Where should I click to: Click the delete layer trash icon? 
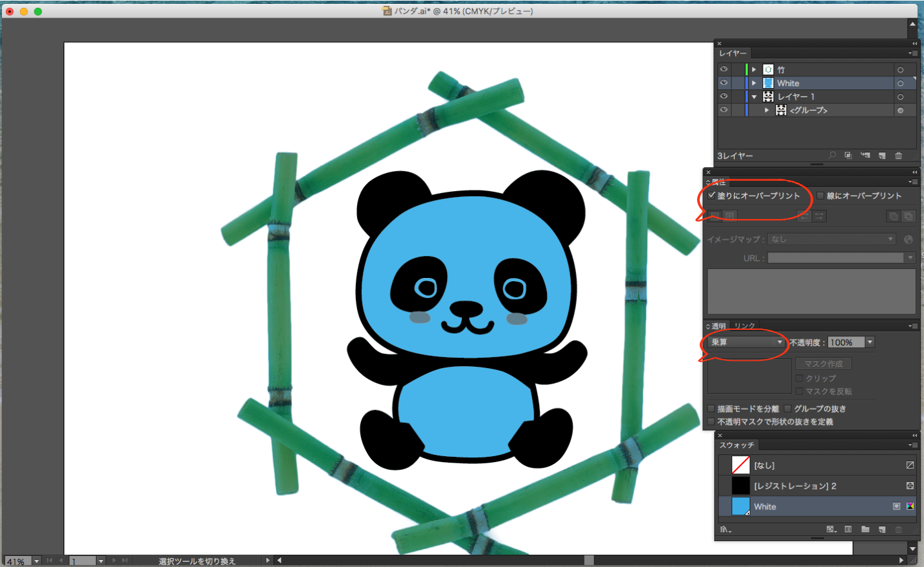898,156
